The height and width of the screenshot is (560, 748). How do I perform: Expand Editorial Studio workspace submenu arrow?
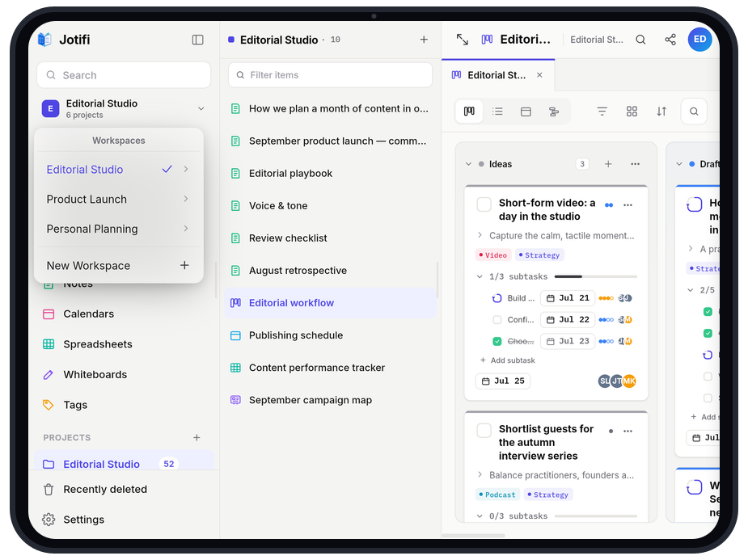[186, 169]
